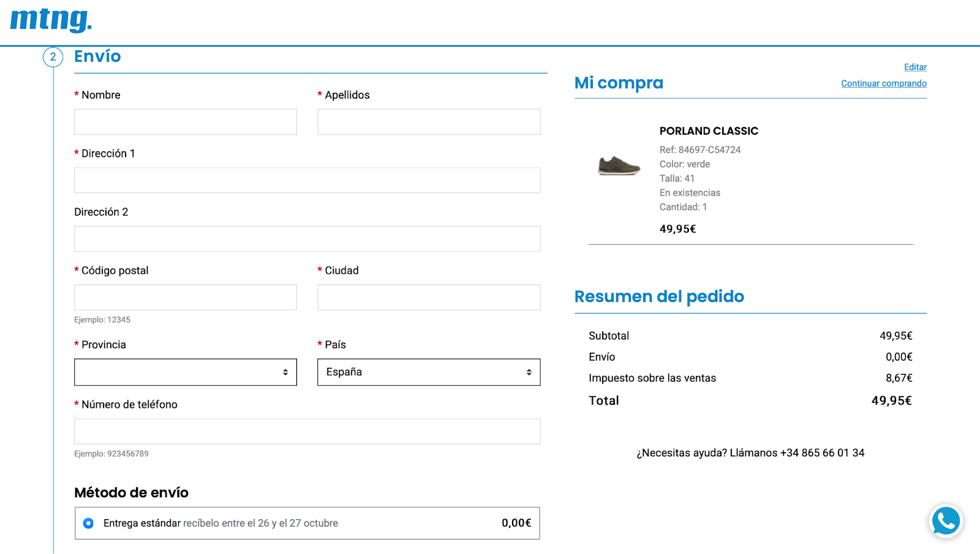Viewport: 980px width, 554px height.
Task: Click Continuar comprando link
Action: tap(884, 83)
